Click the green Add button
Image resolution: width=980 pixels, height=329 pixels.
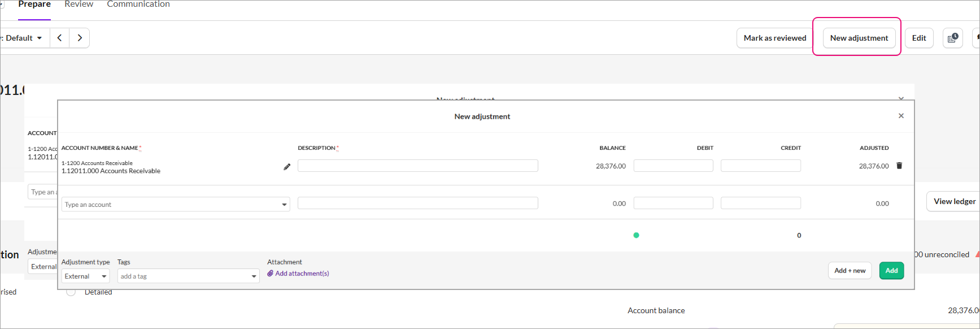pos(891,271)
